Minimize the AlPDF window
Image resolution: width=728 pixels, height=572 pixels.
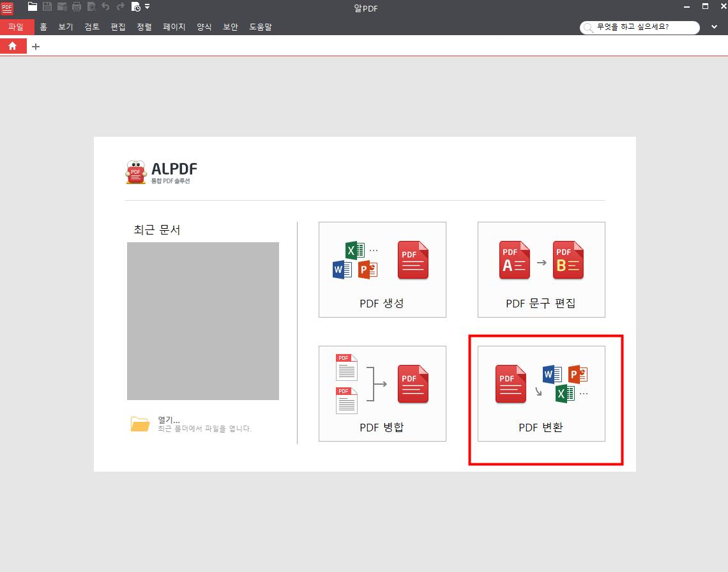pyautogui.click(x=686, y=6)
